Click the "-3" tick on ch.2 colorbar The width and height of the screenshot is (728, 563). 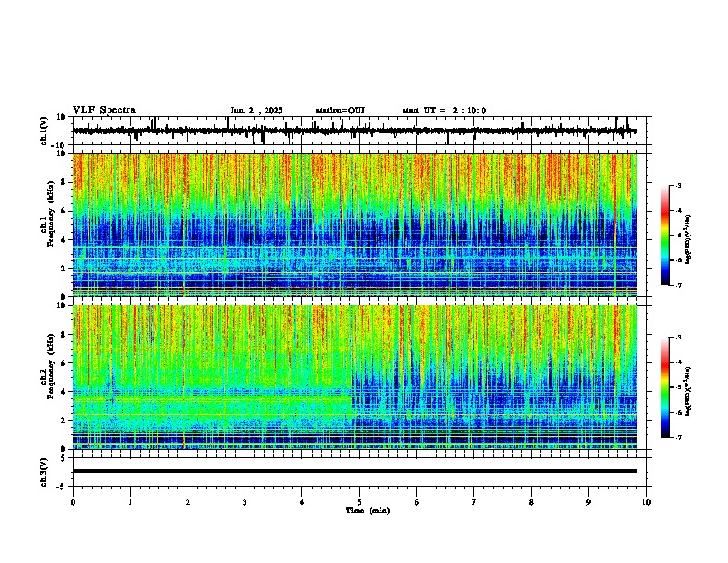(678, 338)
